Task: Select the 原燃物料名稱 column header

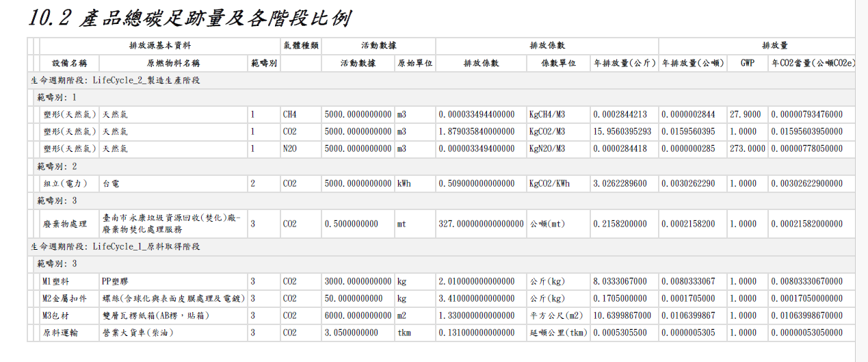Action: coord(173,63)
